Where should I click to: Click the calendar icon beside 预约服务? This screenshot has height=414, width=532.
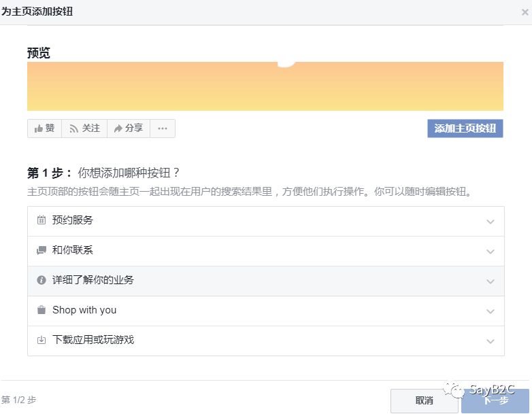tap(41, 220)
